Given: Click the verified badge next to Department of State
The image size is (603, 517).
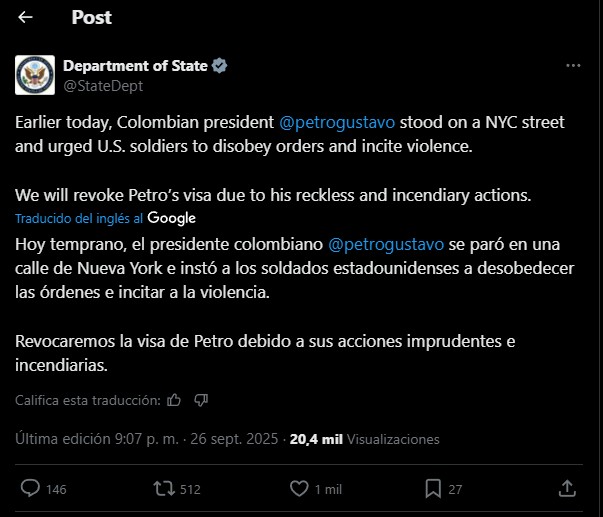Looking at the screenshot, I should 220,66.
